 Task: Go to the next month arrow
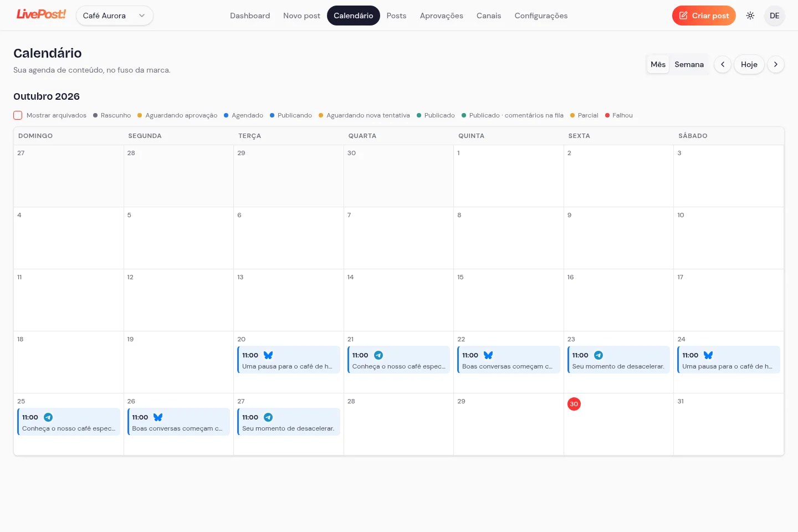coord(776,64)
